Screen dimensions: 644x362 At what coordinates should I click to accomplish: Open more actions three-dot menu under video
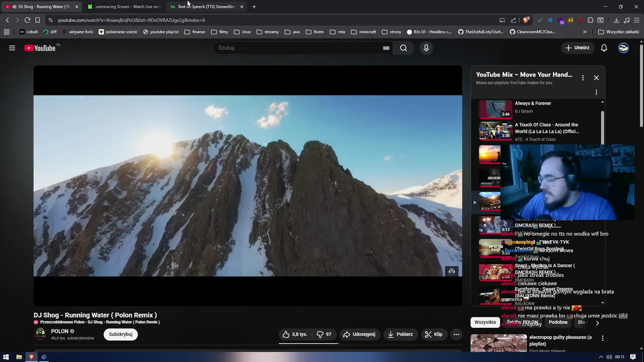pos(456,334)
